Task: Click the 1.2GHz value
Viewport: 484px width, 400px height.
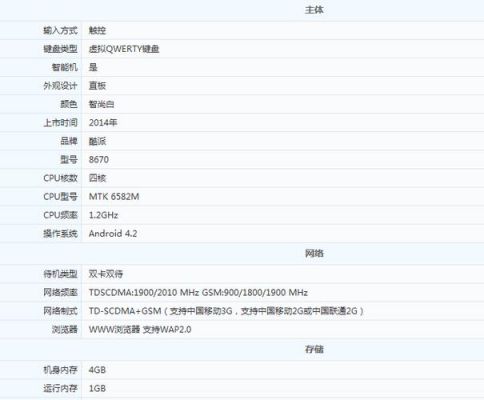Action: click(103, 215)
